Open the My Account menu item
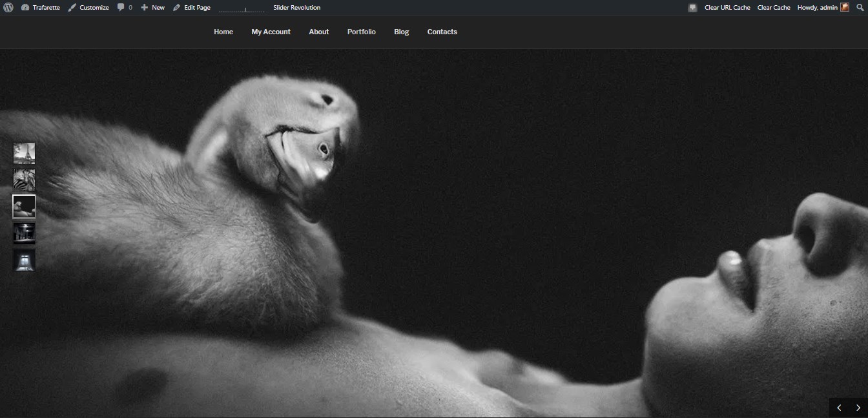868x418 pixels. (x=271, y=32)
